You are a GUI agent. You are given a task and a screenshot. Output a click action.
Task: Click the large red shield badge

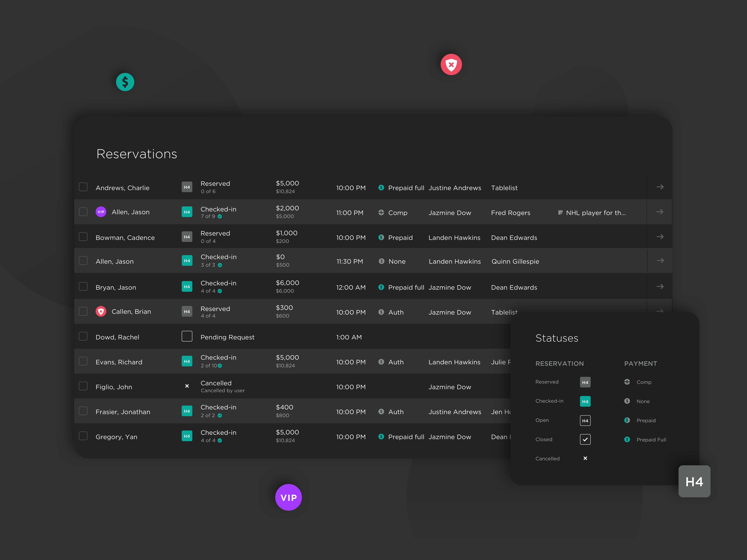click(451, 64)
